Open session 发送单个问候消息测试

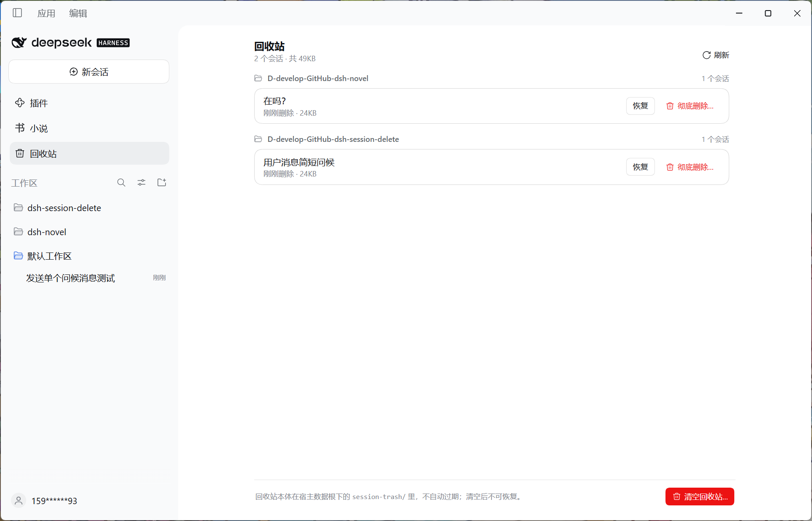(89, 278)
